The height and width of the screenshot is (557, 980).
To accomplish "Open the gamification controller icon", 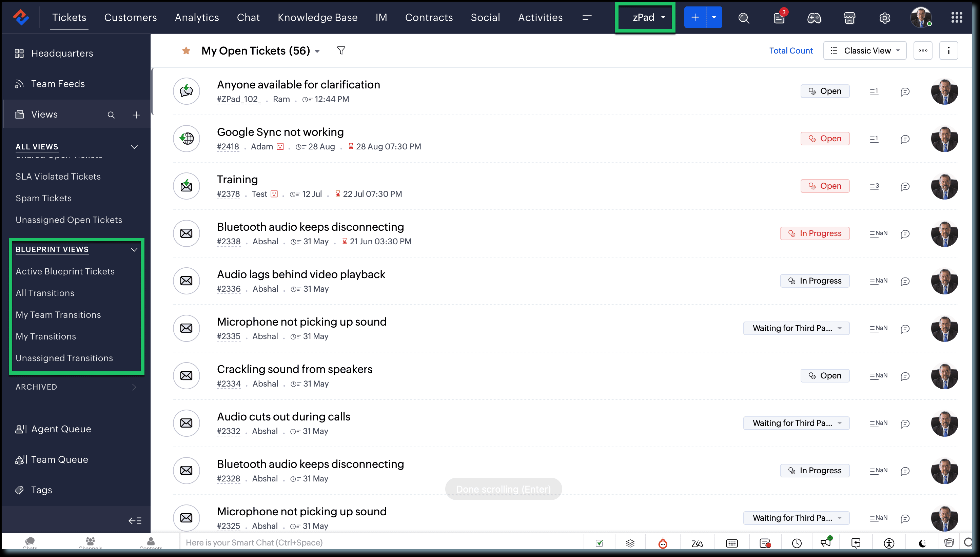I will 814,18.
